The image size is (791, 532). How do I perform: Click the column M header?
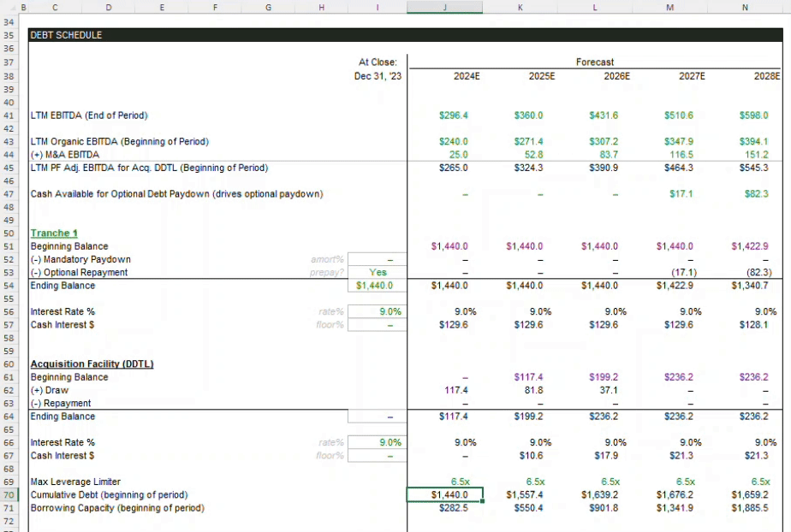669,7
